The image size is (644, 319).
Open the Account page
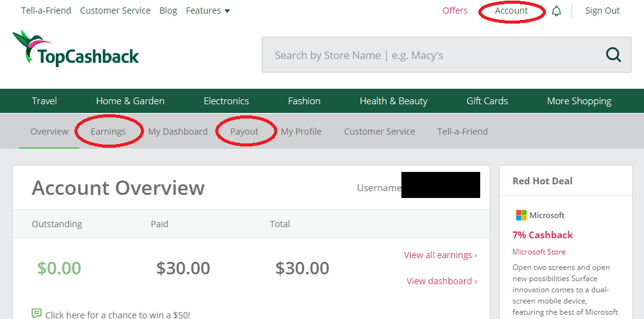pyautogui.click(x=511, y=11)
